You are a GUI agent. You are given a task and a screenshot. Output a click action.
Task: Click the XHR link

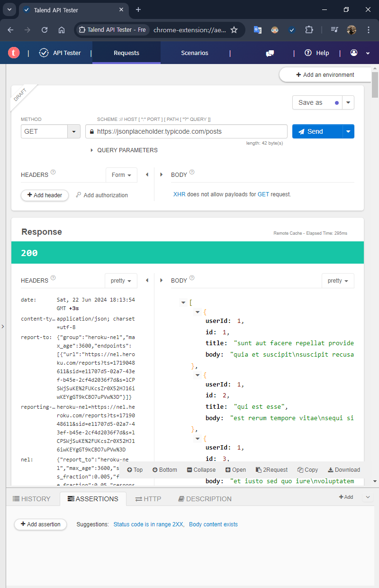click(179, 194)
